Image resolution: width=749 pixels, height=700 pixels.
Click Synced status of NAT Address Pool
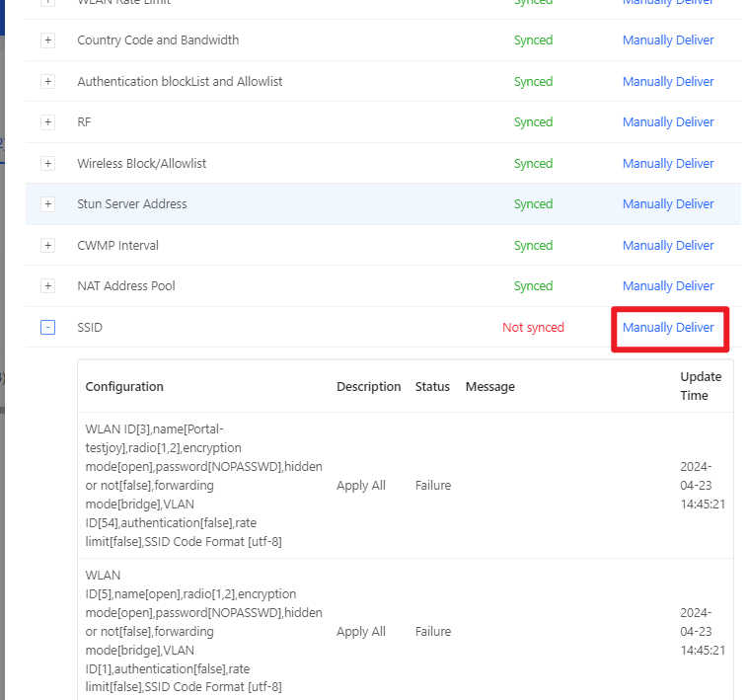tap(533, 285)
